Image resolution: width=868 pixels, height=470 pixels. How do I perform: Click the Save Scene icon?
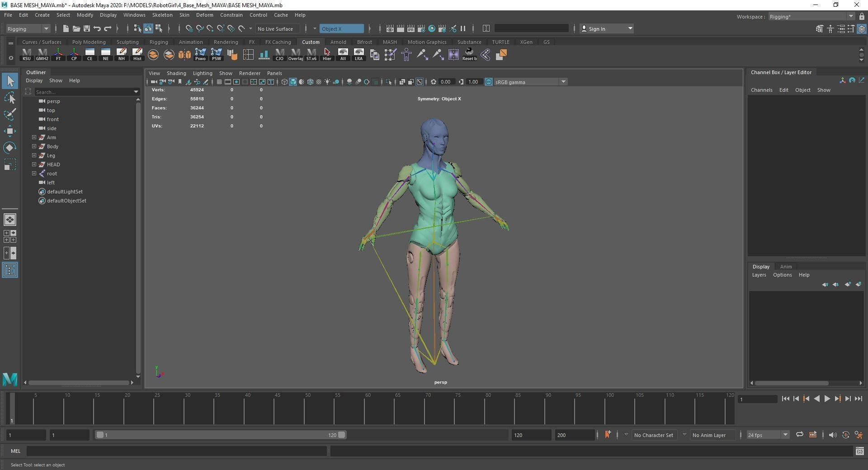(x=86, y=28)
